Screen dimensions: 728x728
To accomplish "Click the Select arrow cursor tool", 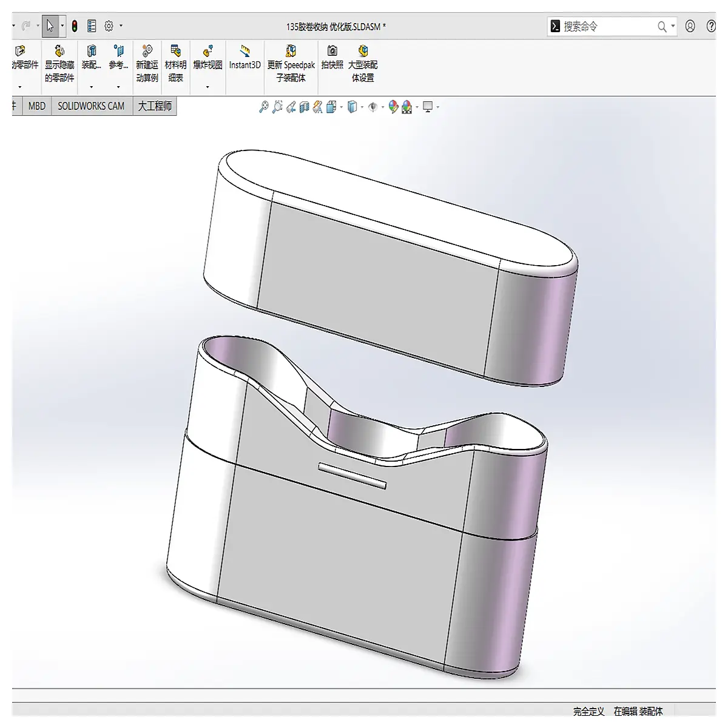I will click(x=50, y=26).
